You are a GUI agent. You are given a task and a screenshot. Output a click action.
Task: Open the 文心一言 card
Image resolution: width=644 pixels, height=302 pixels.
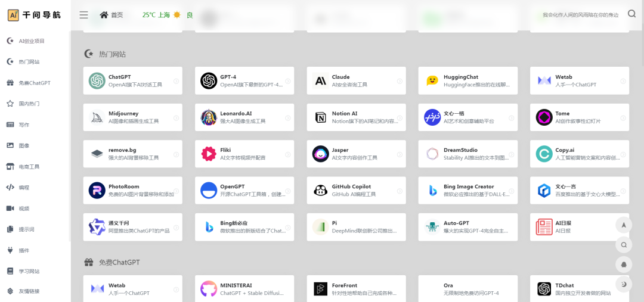(x=580, y=191)
